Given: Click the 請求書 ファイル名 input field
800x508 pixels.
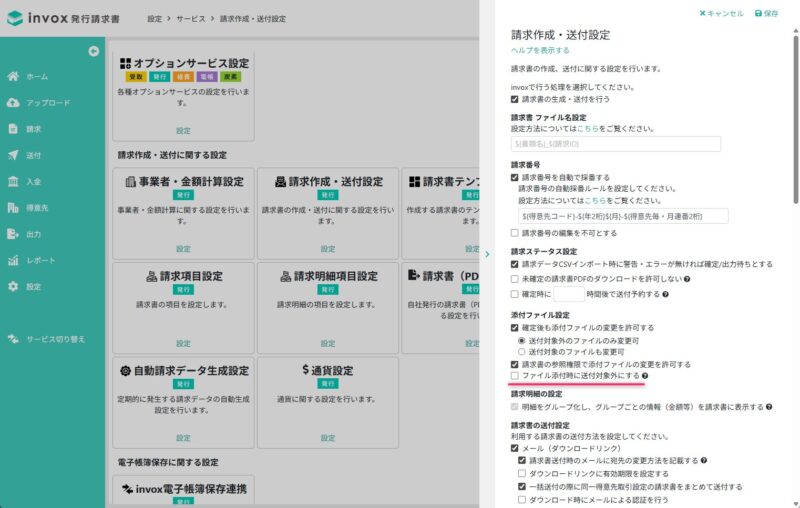Looking at the screenshot, I should coord(616,144).
